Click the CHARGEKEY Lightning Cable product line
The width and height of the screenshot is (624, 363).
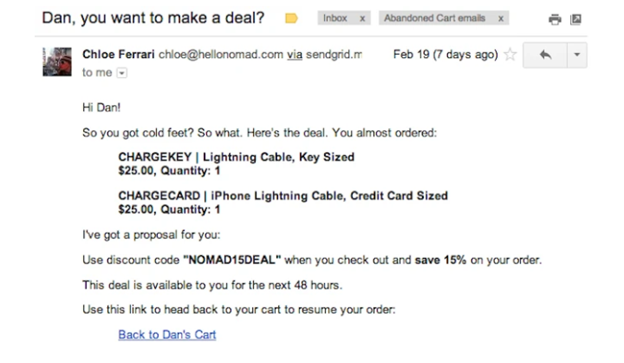(236, 157)
